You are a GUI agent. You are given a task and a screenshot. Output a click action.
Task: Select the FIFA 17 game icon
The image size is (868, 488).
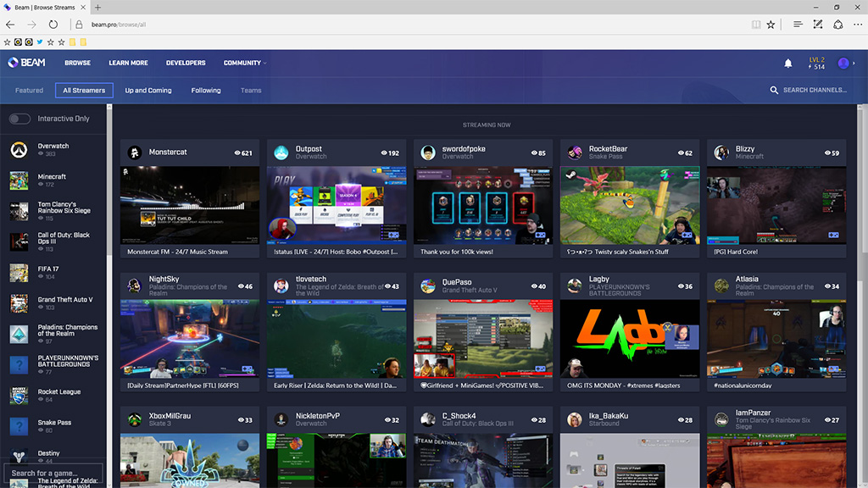(x=19, y=272)
